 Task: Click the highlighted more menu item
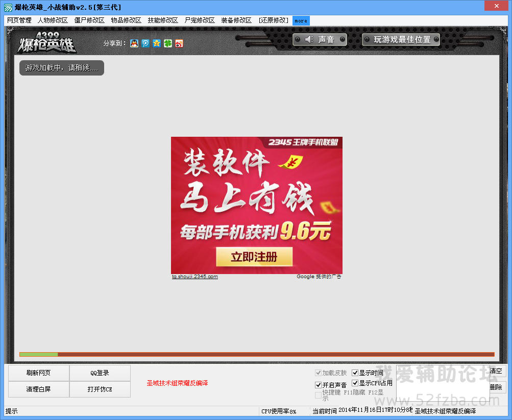301,20
